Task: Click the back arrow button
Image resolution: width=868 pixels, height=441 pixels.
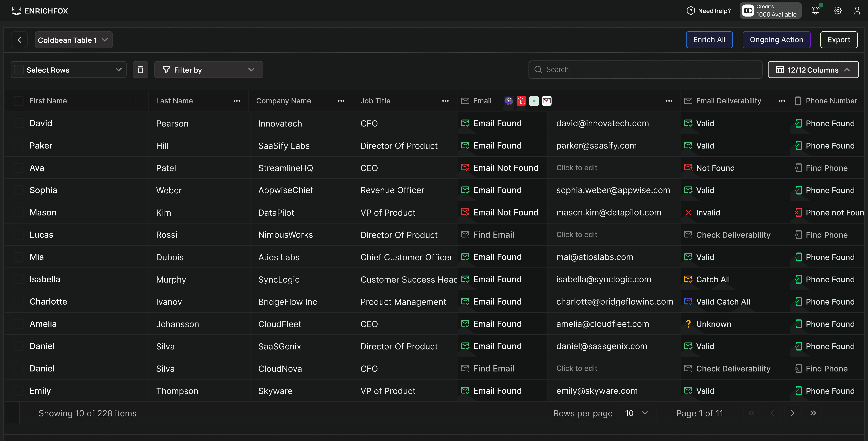Action: point(19,40)
